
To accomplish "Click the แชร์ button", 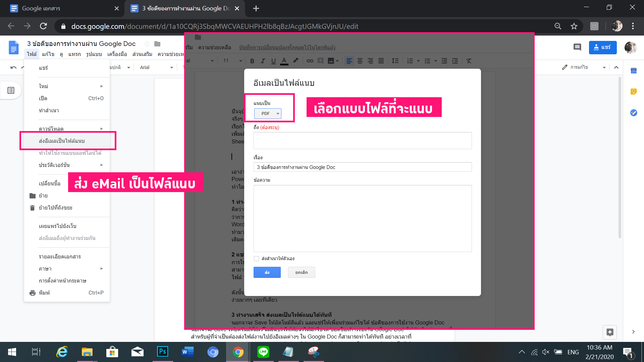I will pos(603,48).
